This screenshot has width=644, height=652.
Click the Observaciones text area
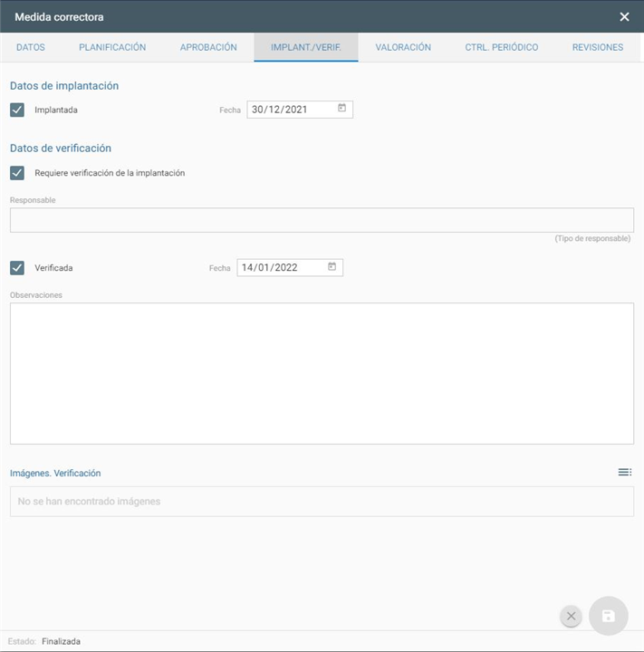tap(322, 373)
